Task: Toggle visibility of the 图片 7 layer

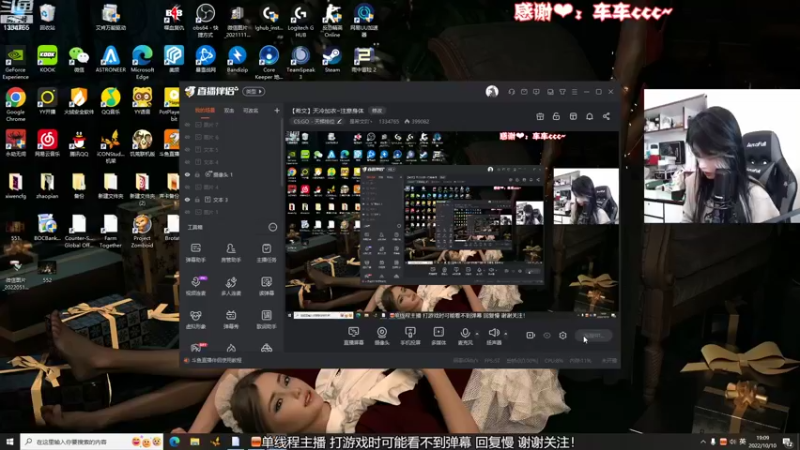Action: (x=187, y=124)
